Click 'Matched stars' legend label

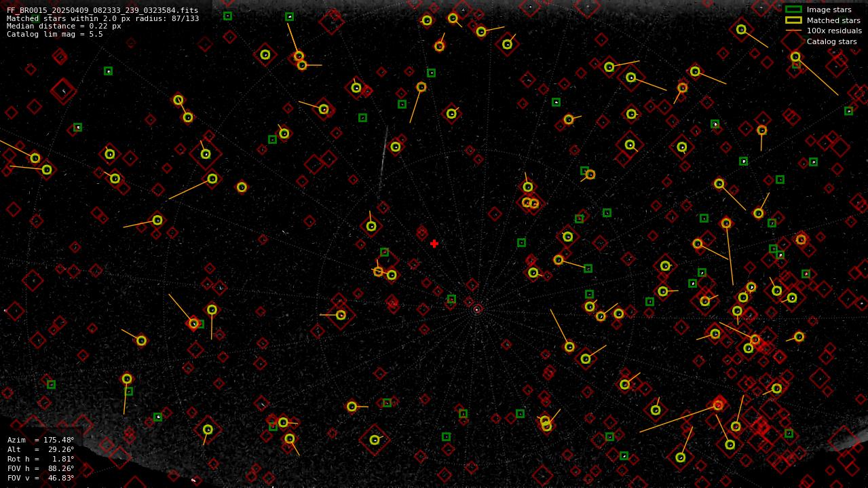833,20
